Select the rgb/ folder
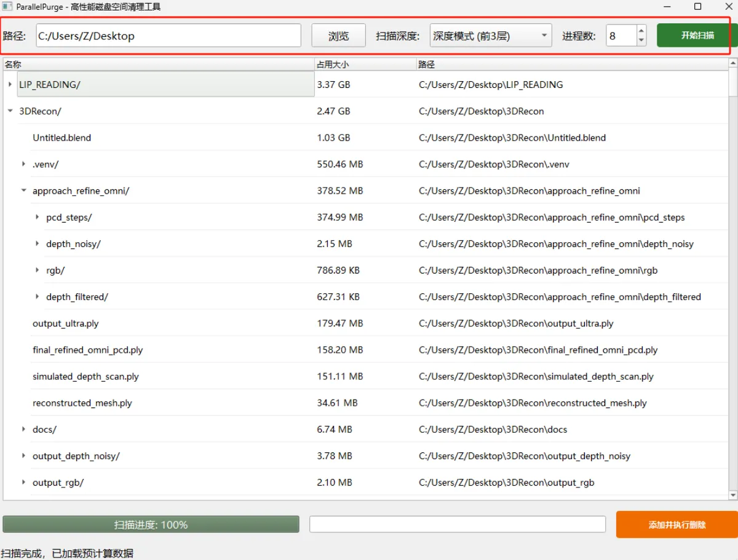This screenshot has width=738, height=560. point(55,270)
